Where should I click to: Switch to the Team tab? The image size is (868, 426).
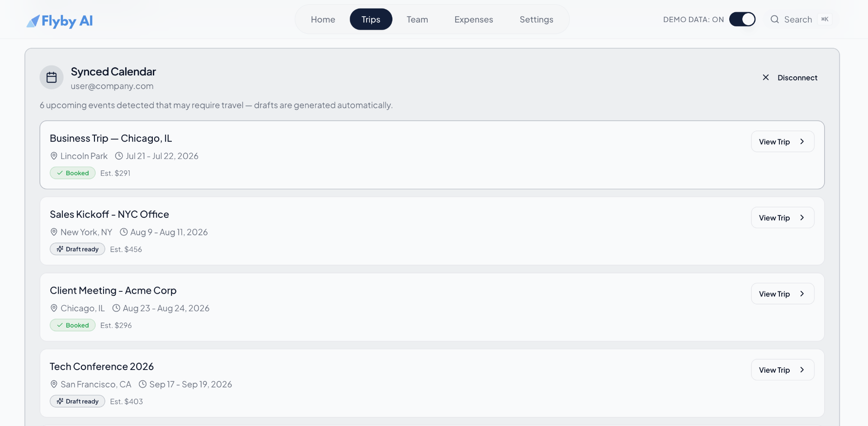click(417, 19)
